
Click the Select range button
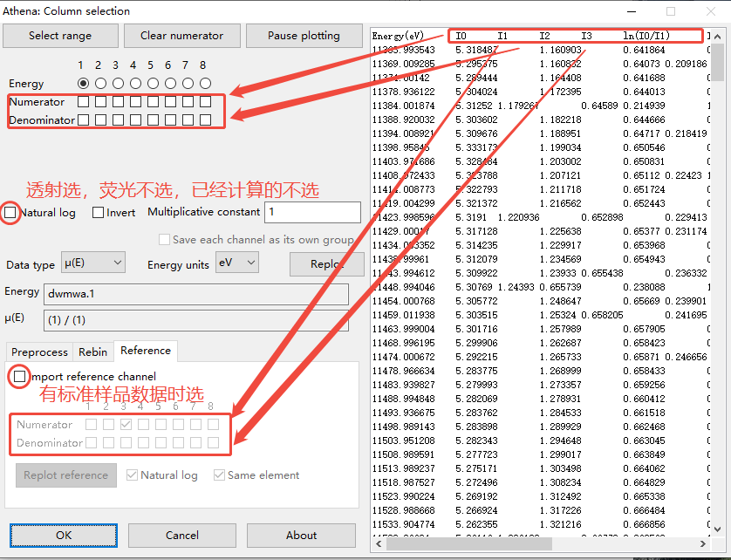tap(60, 36)
